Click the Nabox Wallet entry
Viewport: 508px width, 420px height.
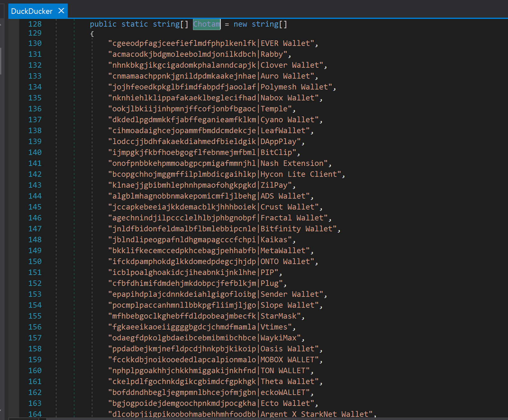pyautogui.click(x=216, y=98)
